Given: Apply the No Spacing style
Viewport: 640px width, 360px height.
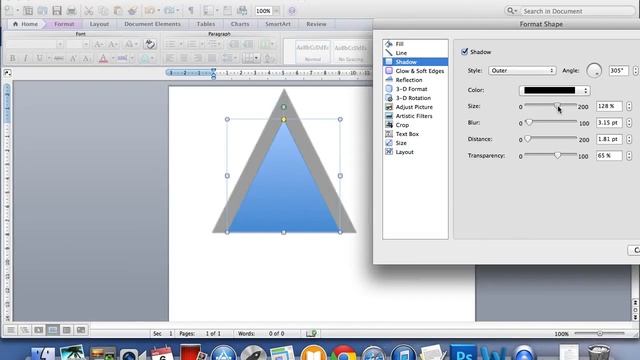Looking at the screenshot, I should tap(351, 52).
